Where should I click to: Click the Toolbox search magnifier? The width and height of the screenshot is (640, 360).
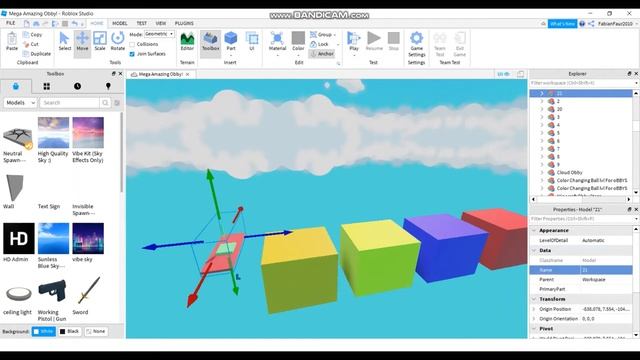tap(105, 103)
